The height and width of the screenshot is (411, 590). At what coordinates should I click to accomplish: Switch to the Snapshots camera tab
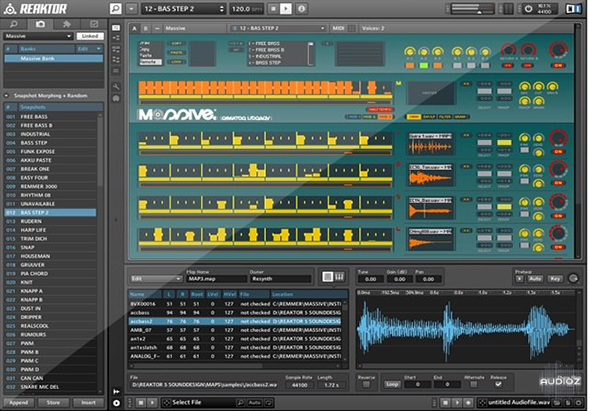coord(40,24)
